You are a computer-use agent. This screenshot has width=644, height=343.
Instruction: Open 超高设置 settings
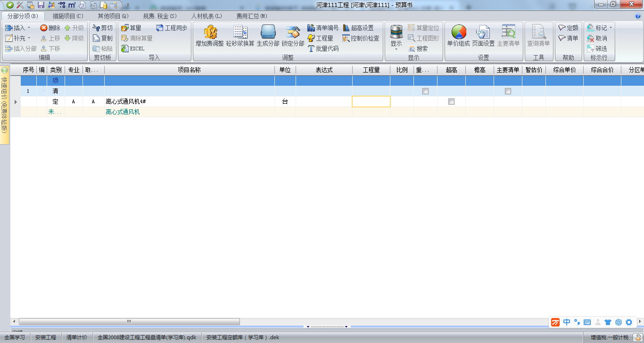pos(358,28)
